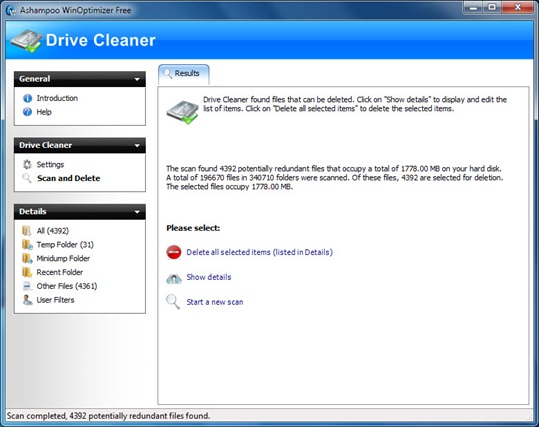Click the blue Introduction info icon
Viewport: 539px width, 427px height.
(28, 98)
